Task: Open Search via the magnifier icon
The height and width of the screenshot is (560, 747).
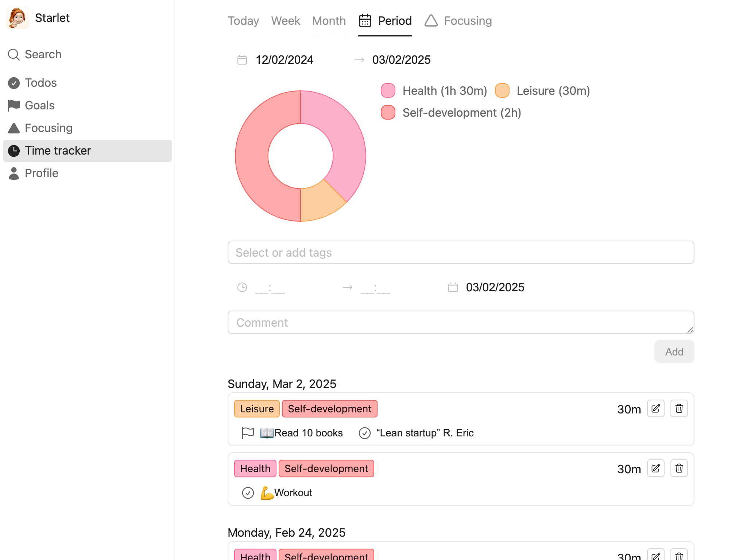Action: (x=14, y=54)
